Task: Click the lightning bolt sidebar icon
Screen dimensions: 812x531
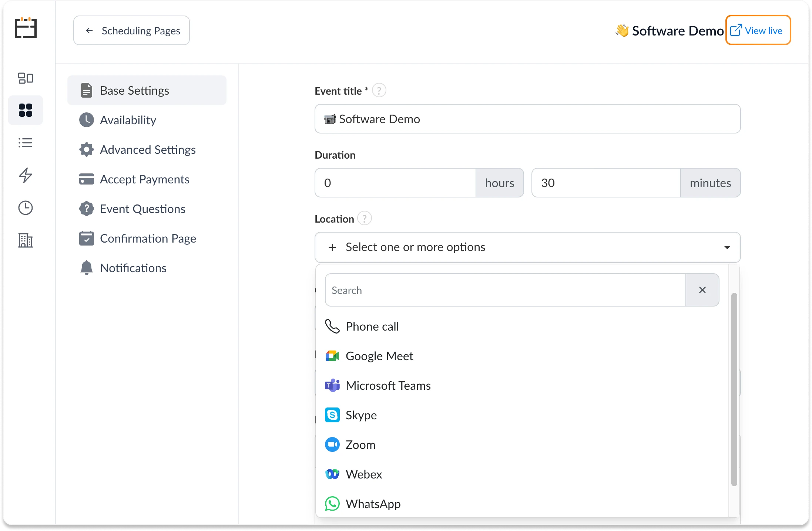Action: (x=25, y=175)
